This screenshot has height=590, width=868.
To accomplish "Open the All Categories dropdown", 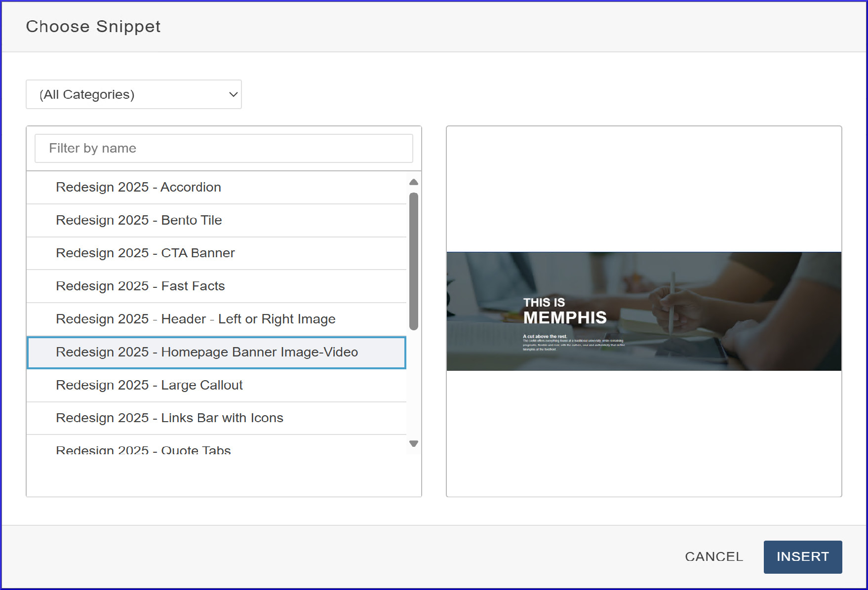I will [x=133, y=94].
